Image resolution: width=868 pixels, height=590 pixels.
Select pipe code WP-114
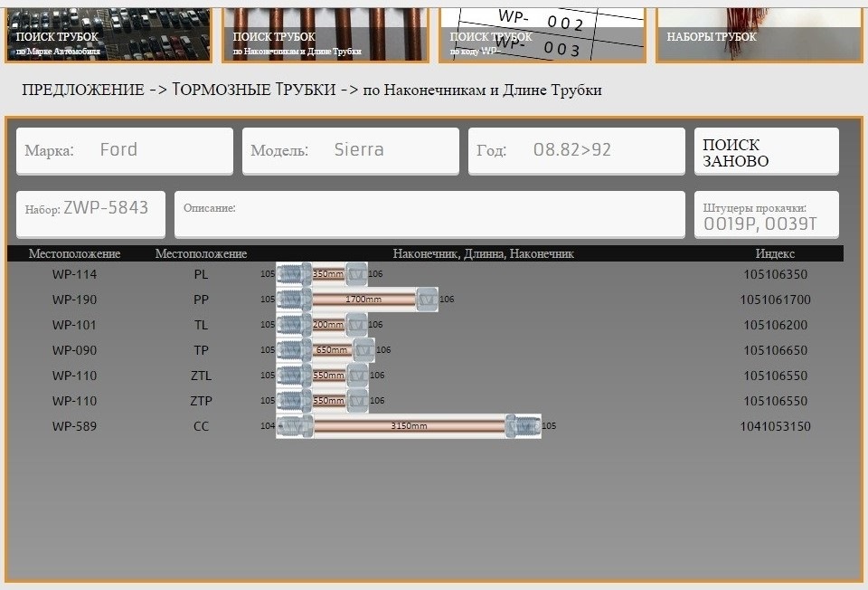[74, 274]
